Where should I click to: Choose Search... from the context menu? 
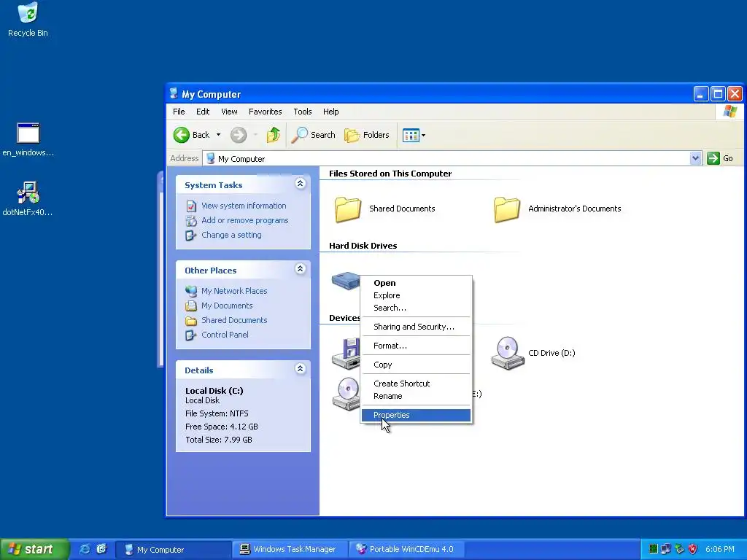tap(416, 308)
